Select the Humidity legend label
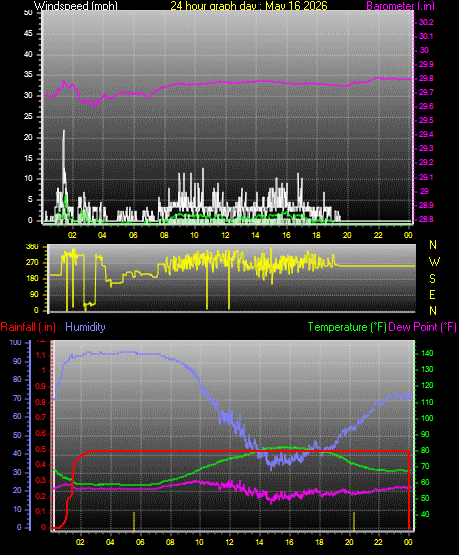The width and height of the screenshot is (459, 555). pyautogui.click(x=85, y=327)
